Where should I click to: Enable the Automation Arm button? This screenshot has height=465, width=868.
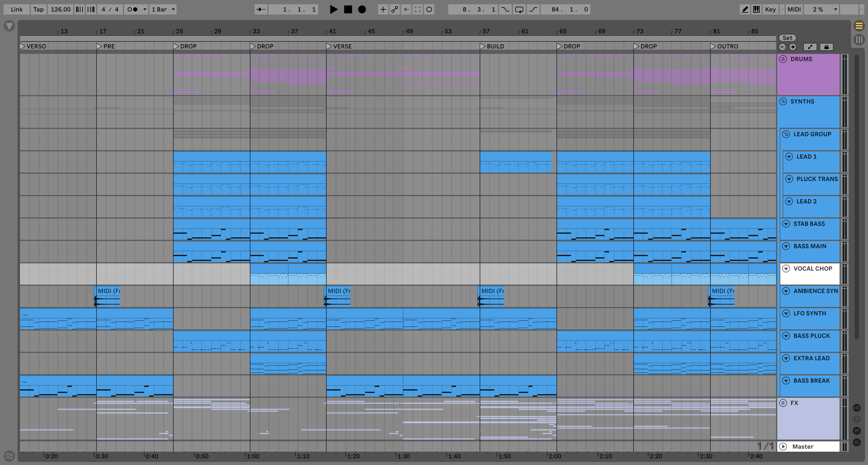coord(395,9)
